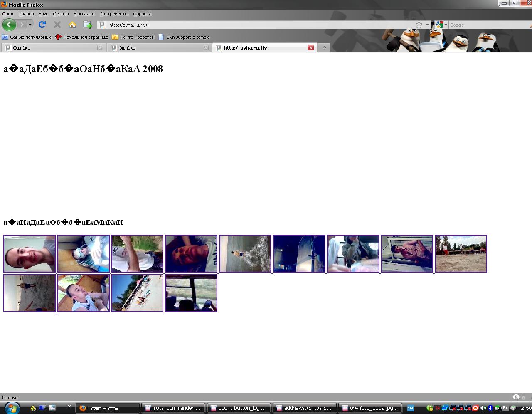532x414 pixels.
Task: Switch to Total Commander in taskbar
Action: click(x=173, y=408)
